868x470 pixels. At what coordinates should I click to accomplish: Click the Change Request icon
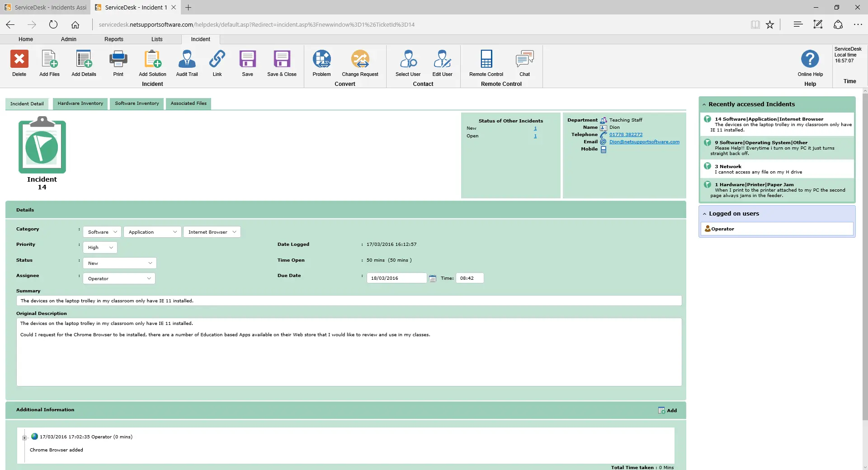pos(359,62)
